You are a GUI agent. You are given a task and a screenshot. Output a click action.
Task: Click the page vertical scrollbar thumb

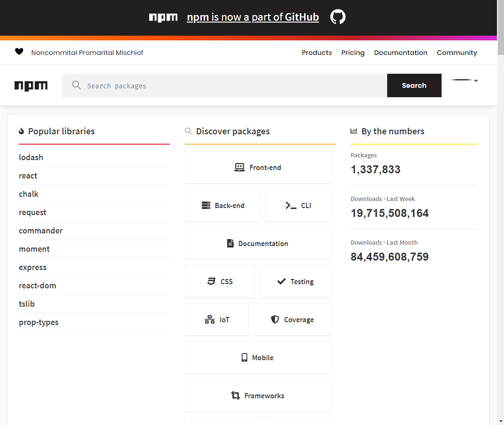[x=500, y=27]
